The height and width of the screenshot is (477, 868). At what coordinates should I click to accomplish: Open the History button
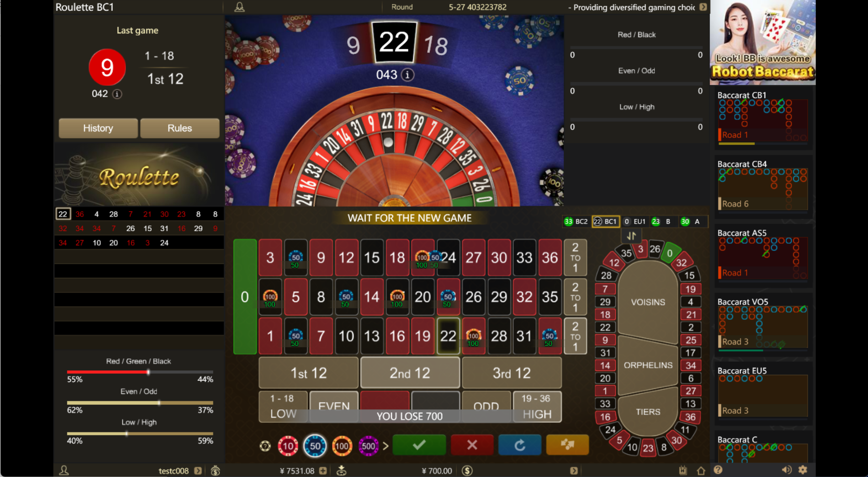[x=98, y=128]
